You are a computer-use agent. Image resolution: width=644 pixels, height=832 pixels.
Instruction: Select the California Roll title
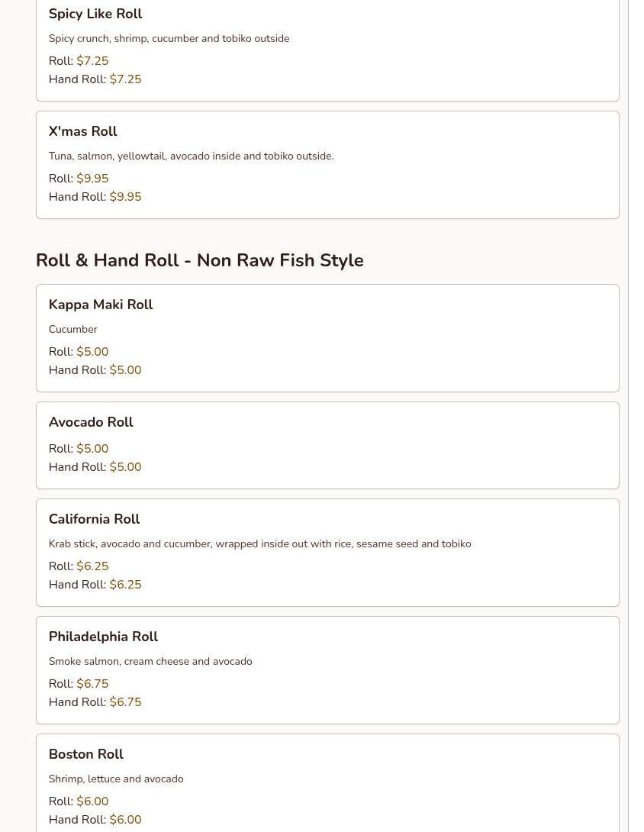[94, 519]
